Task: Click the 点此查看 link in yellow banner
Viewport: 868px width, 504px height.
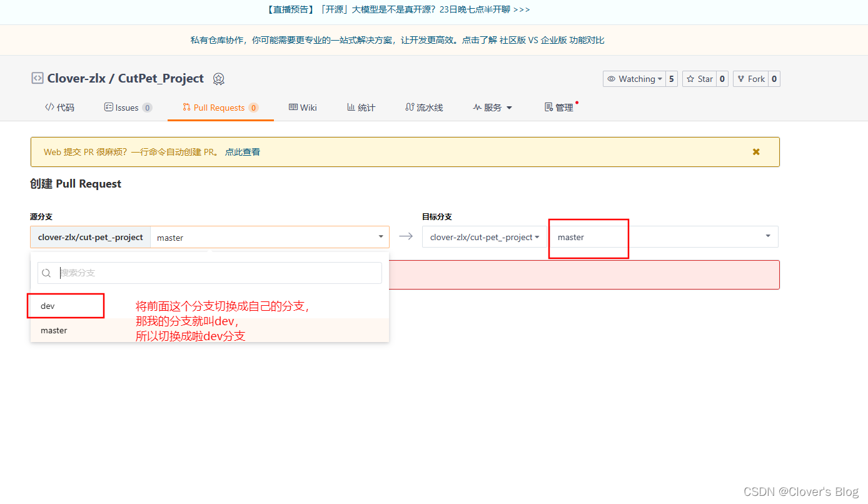Action: 243,152
